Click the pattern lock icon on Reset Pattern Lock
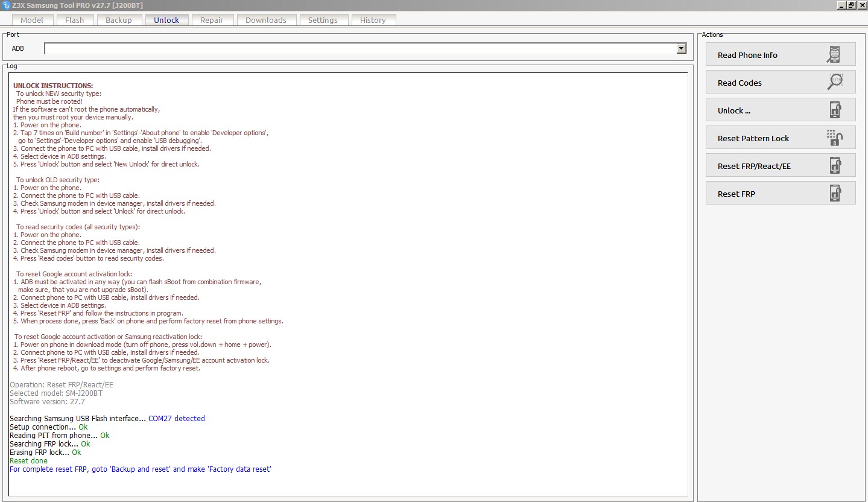The height and width of the screenshot is (502, 868). [x=835, y=138]
